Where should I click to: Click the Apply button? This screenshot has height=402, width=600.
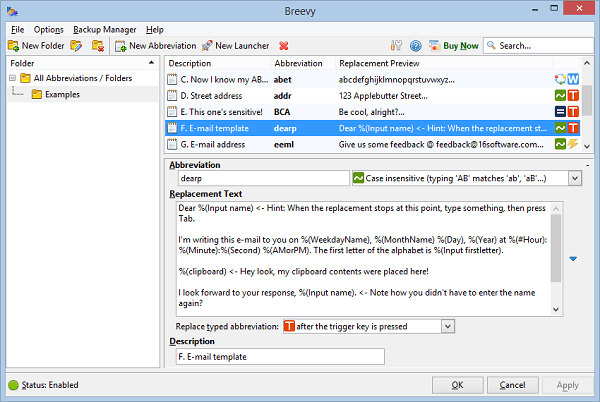coord(568,385)
